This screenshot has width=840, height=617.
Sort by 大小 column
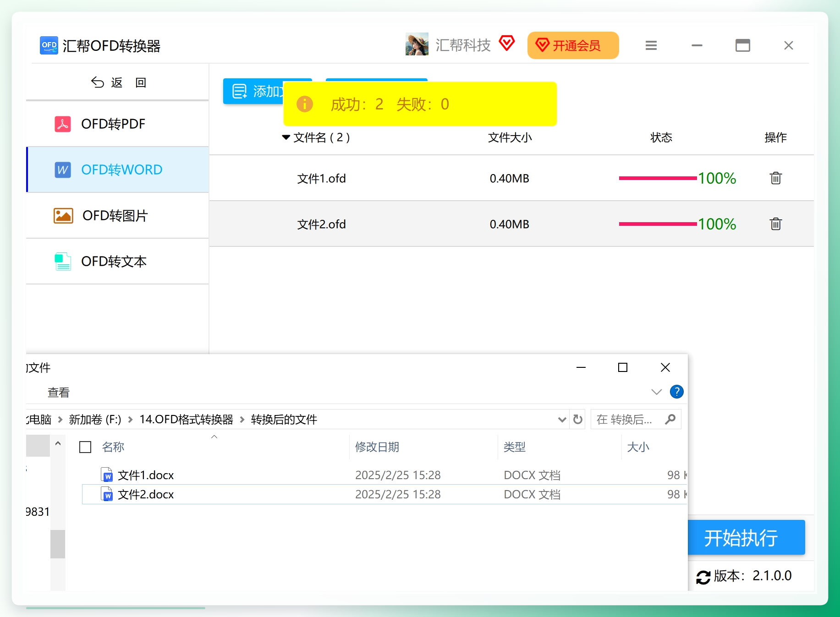click(x=638, y=447)
